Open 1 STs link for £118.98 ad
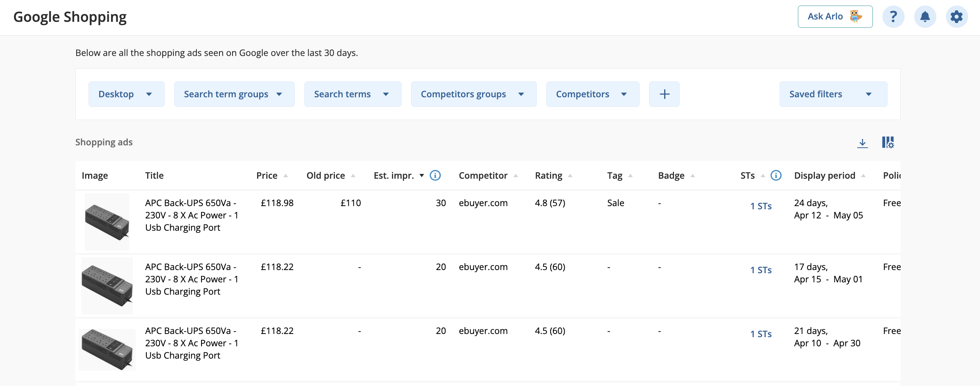This screenshot has height=386, width=980. coord(761,206)
